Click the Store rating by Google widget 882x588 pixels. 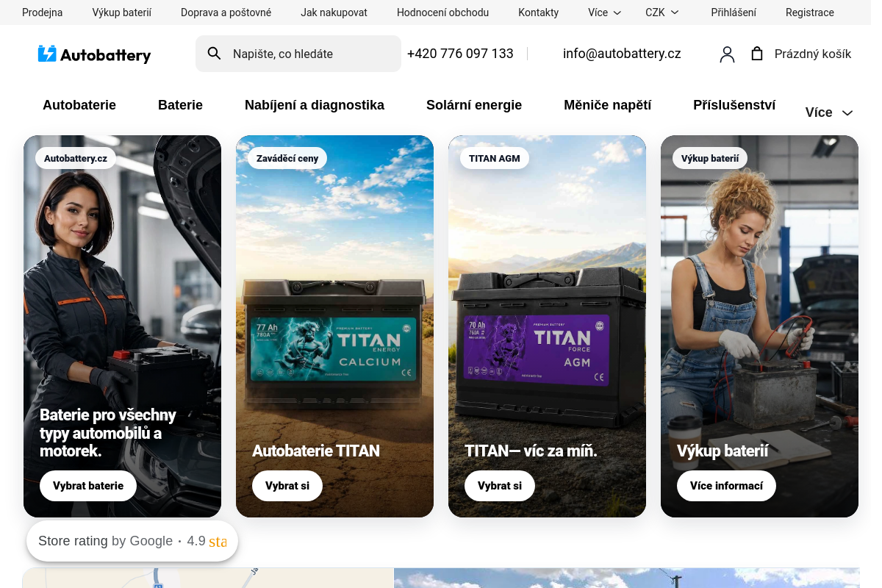[x=132, y=542]
